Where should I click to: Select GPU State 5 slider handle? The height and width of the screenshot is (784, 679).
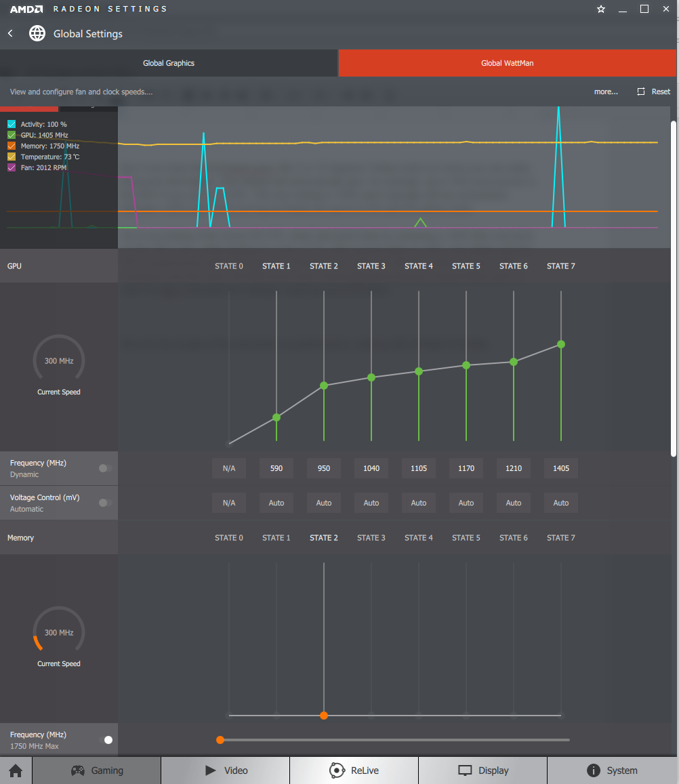[x=466, y=365]
